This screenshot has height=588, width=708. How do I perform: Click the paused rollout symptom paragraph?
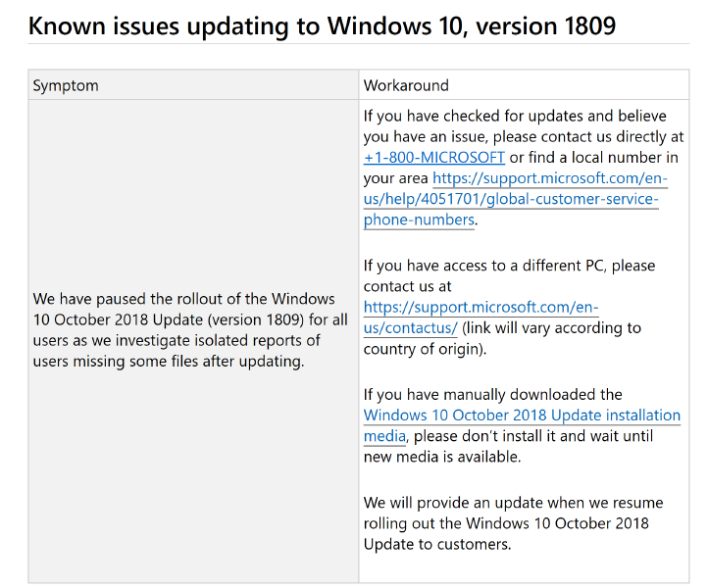click(190, 330)
